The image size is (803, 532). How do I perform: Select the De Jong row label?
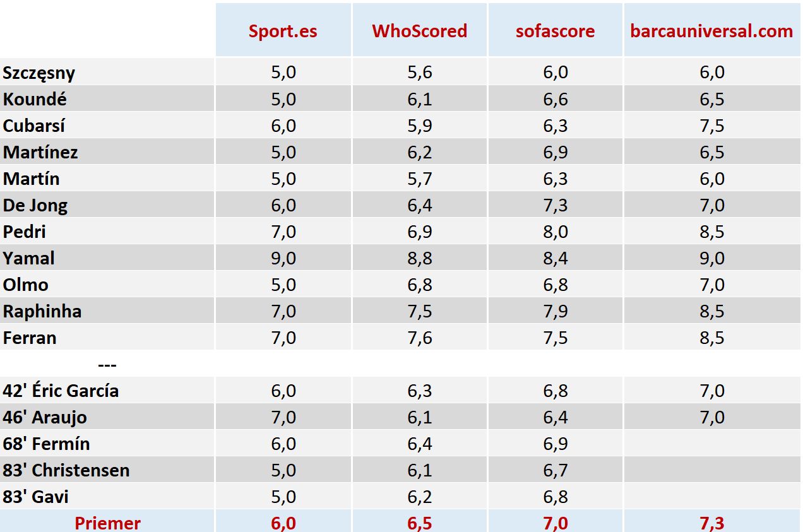click(x=35, y=205)
